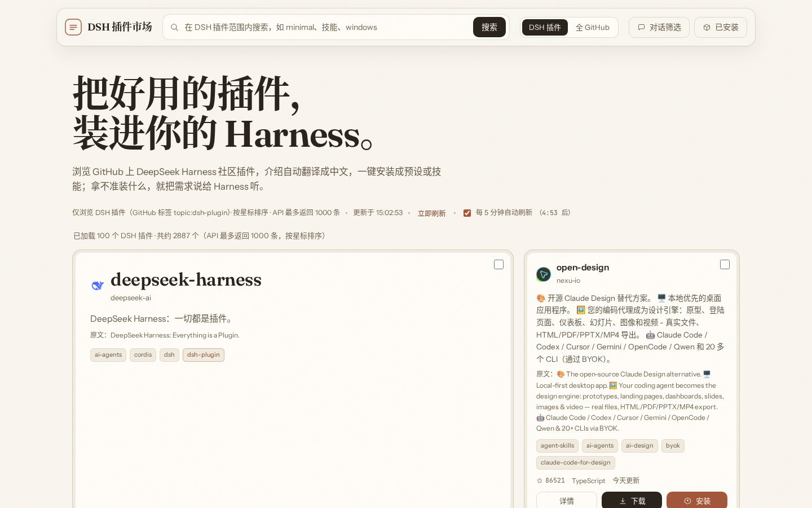This screenshot has width=812, height=508.
Task: Click the DSH 插件市场 logo icon
Action: [73, 27]
